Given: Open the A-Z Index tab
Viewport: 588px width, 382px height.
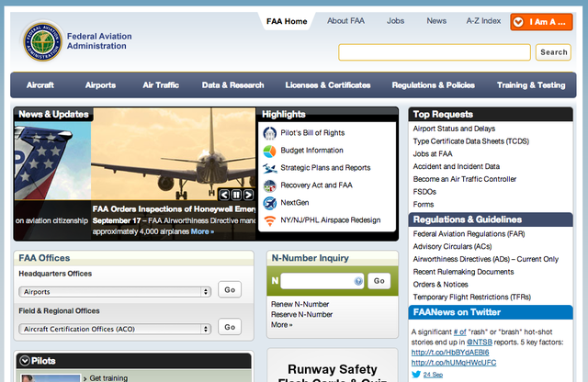Looking at the screenshot, I should [483, 21].
